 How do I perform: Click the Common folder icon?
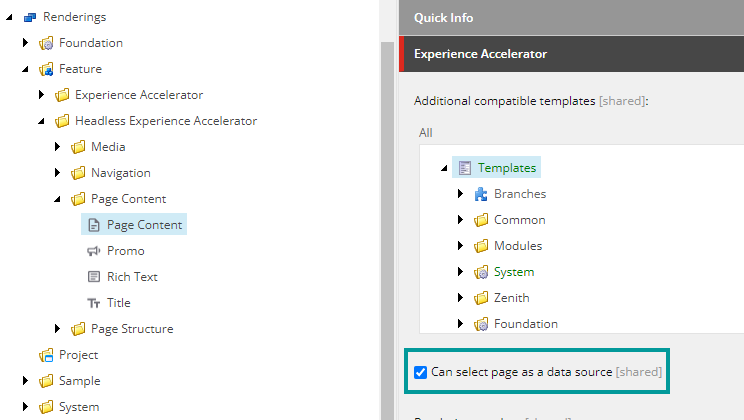481,220
